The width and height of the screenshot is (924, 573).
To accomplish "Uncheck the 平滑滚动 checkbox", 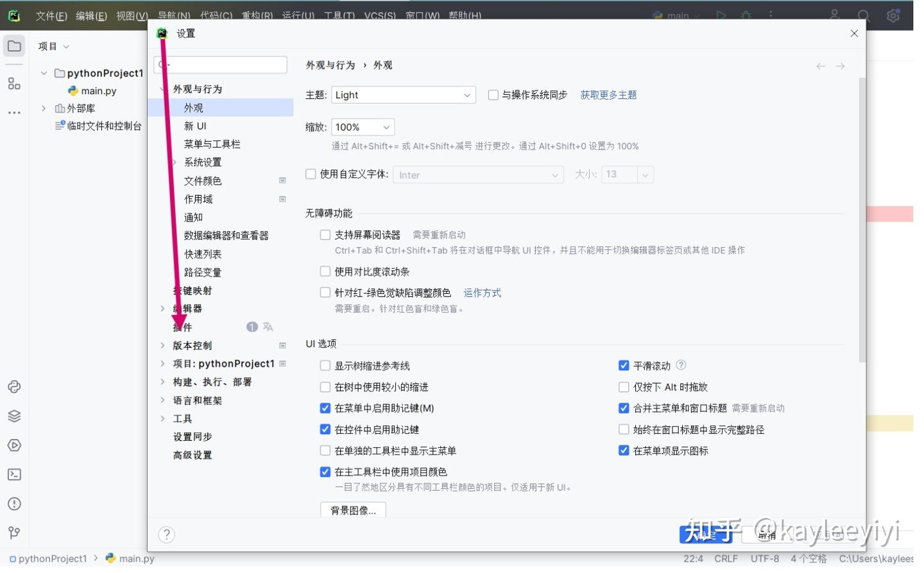I will (x=623, y=365).
